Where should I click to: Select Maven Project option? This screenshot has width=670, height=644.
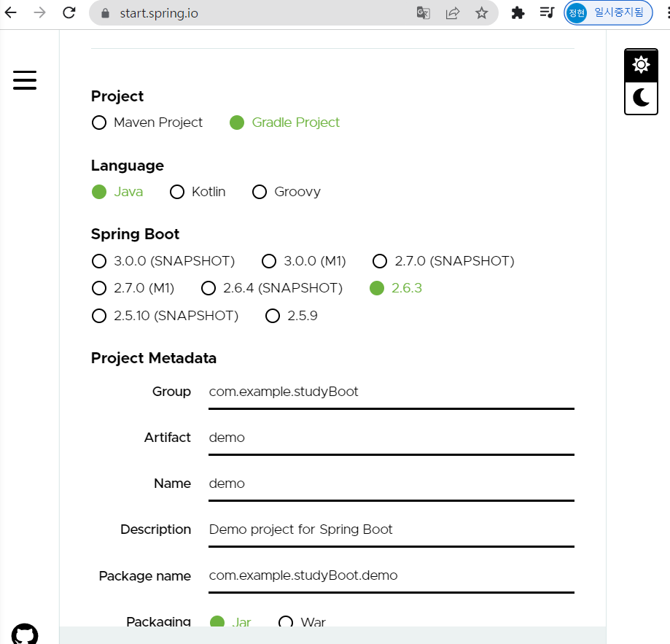[147, 123]
